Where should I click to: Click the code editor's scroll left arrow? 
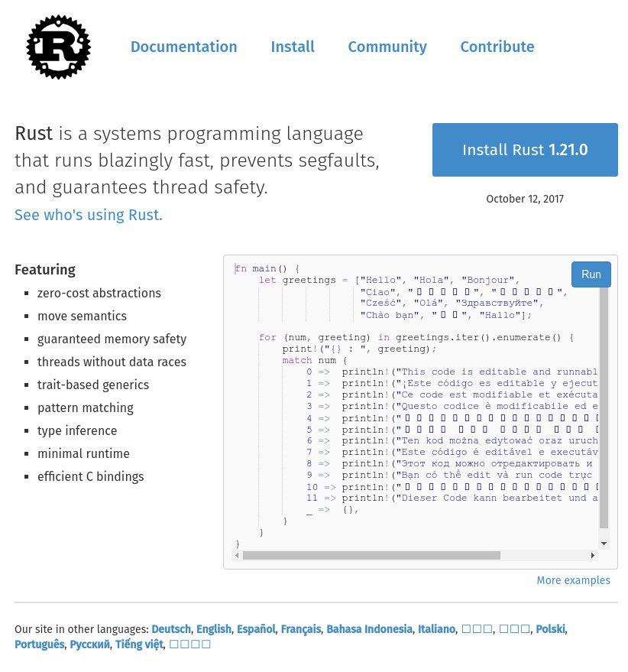tap(237, 555)
